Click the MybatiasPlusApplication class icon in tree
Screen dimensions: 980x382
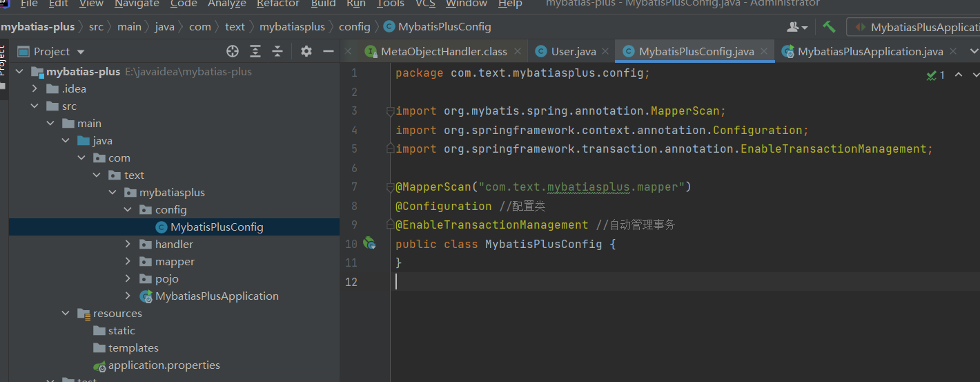146,296
